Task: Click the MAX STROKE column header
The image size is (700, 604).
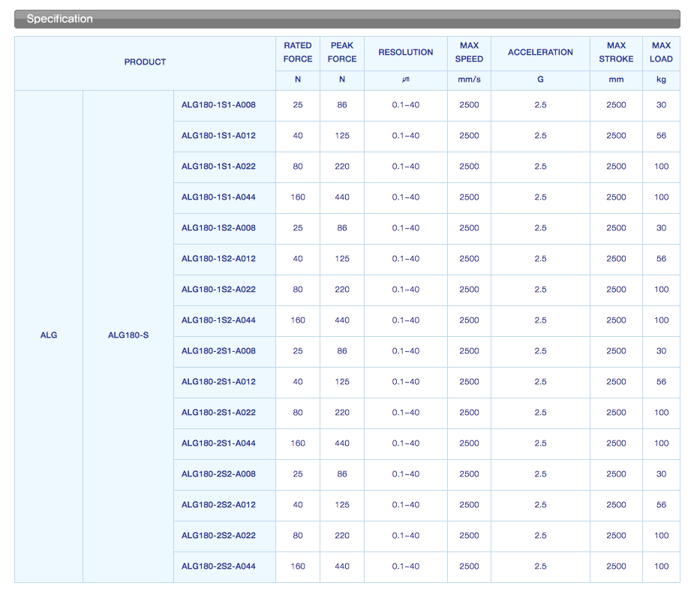Action: [x=616, y=53]
